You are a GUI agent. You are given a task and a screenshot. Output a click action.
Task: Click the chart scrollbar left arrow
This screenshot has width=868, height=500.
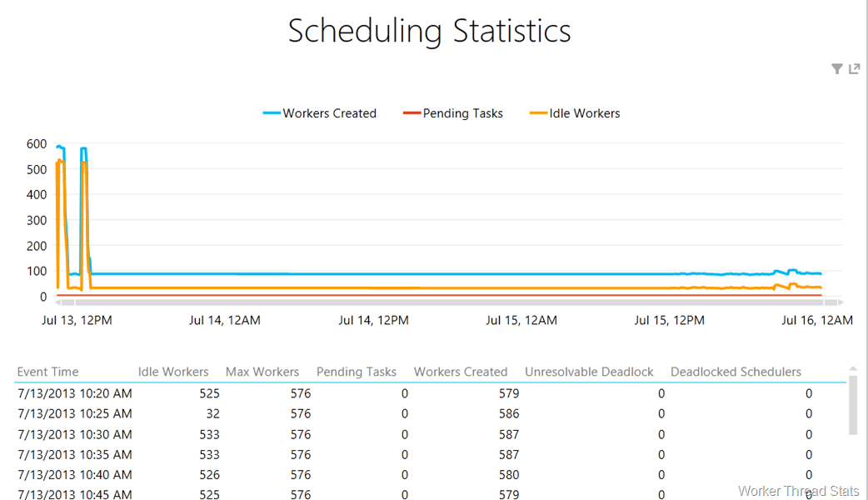pyautogui.click(x=53, y=303)
